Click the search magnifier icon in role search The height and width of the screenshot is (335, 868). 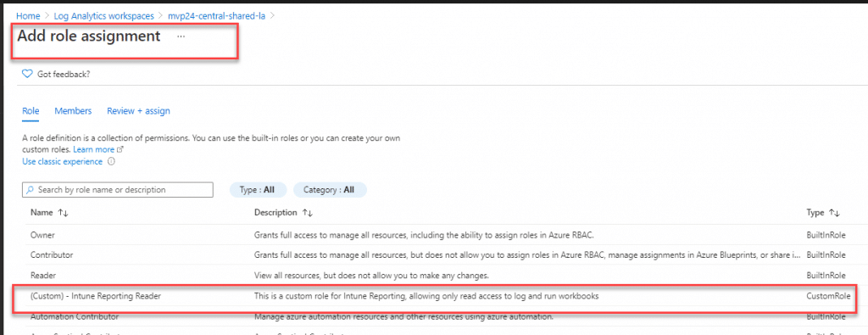tap(30, 190)
